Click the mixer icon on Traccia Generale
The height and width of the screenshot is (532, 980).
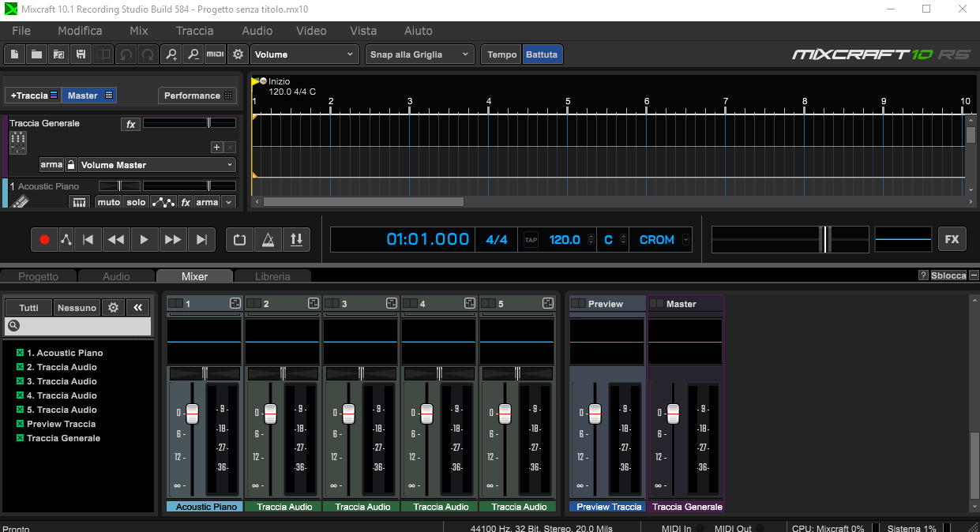tap(18, 143)
